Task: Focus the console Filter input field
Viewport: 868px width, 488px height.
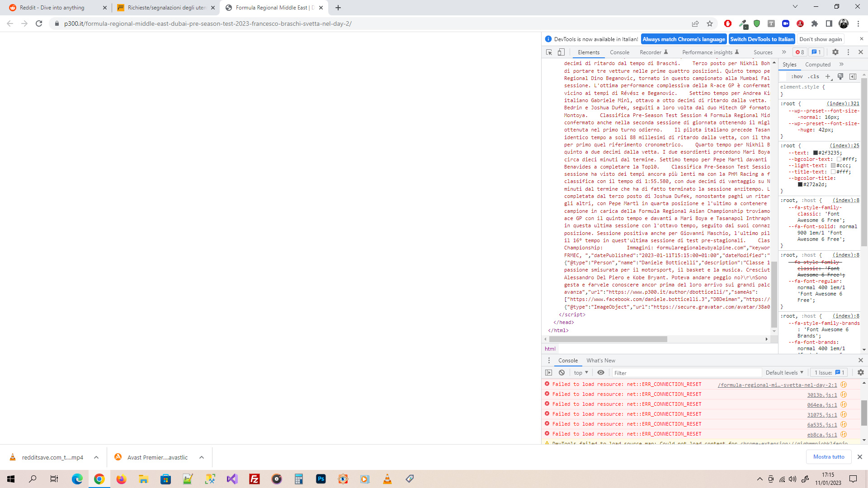Action: click(x=687, y=373)
